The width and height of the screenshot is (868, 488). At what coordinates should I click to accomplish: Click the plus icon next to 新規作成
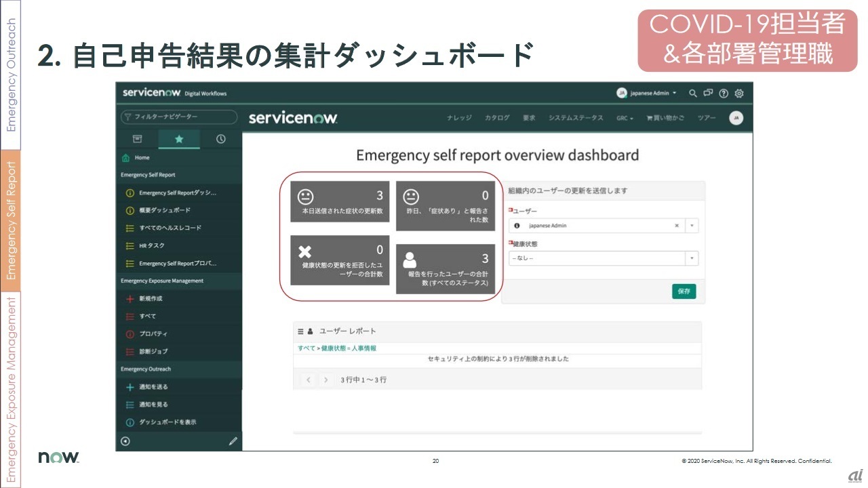130,298
